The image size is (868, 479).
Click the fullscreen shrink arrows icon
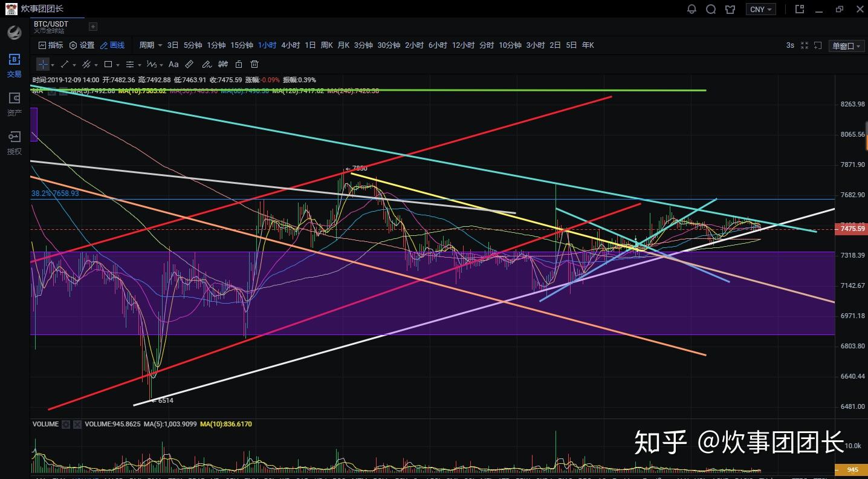(805, 45)
